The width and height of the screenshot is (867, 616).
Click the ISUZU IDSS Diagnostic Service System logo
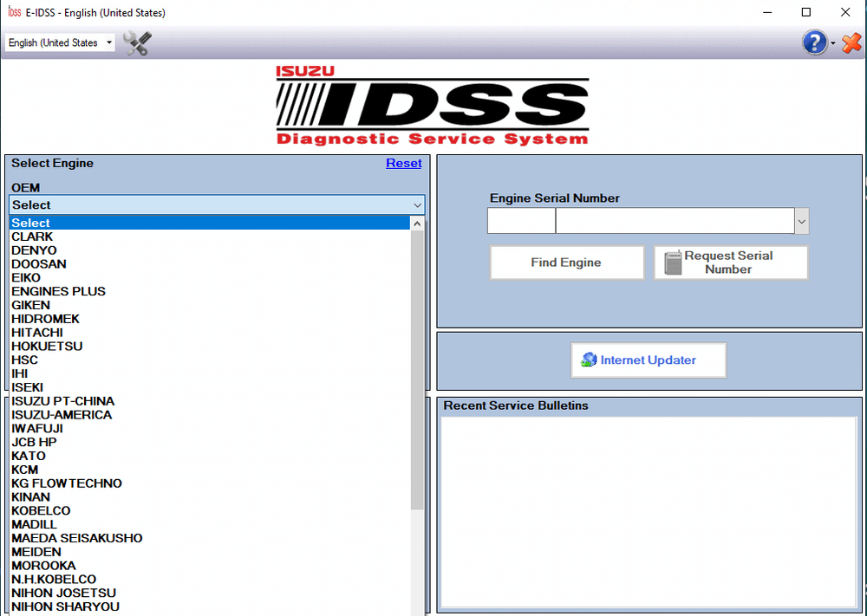[x=432, y=106]
